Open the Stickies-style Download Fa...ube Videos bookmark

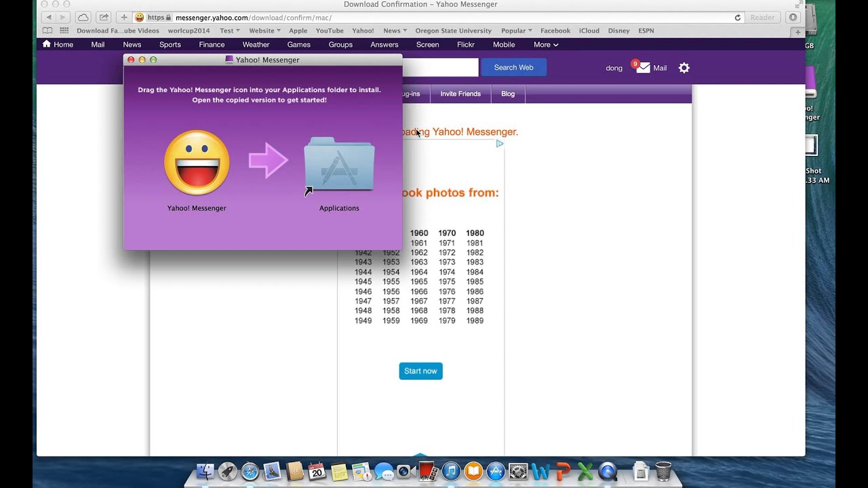118,30
